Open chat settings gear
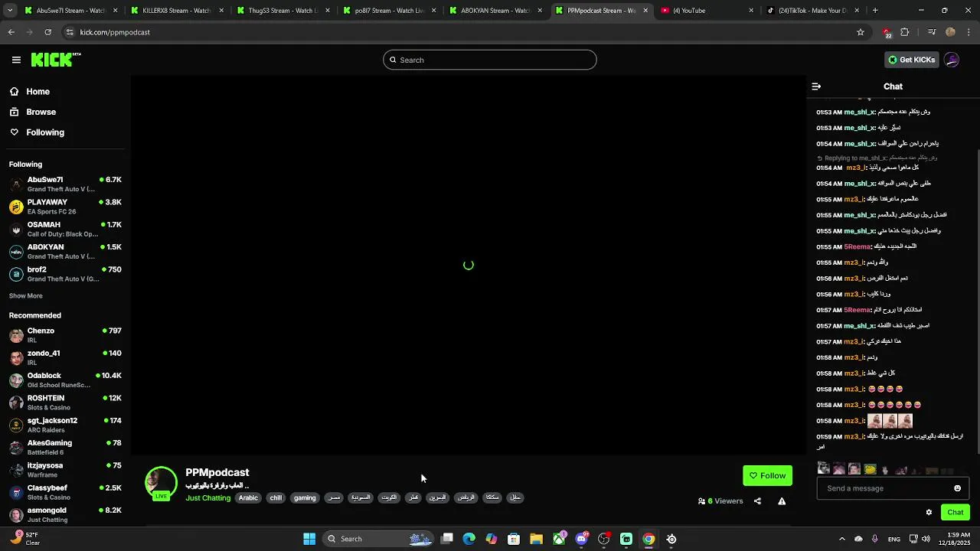 click(x=929, y=513)
